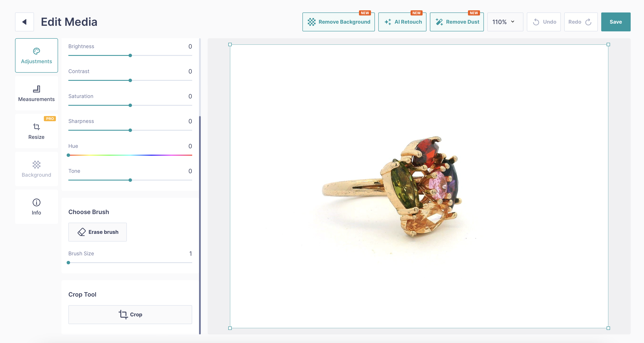
Task: Click the Remove Dust wand icon
Action: pos(439,22)
